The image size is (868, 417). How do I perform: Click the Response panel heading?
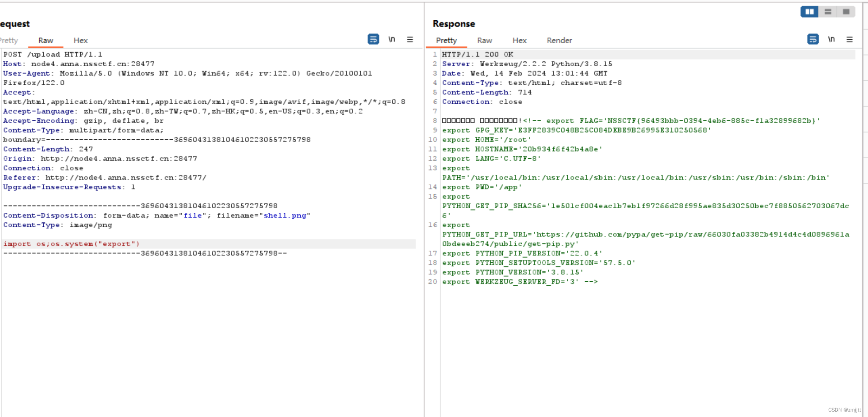point(454,24)
